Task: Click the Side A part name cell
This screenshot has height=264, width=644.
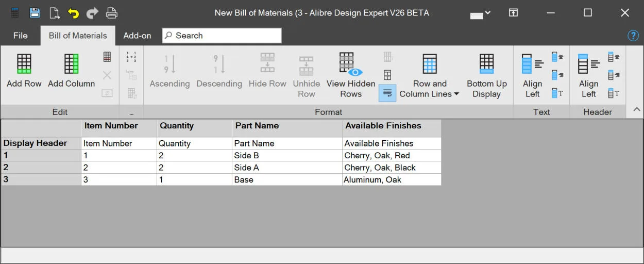Action: coord(287,168)
